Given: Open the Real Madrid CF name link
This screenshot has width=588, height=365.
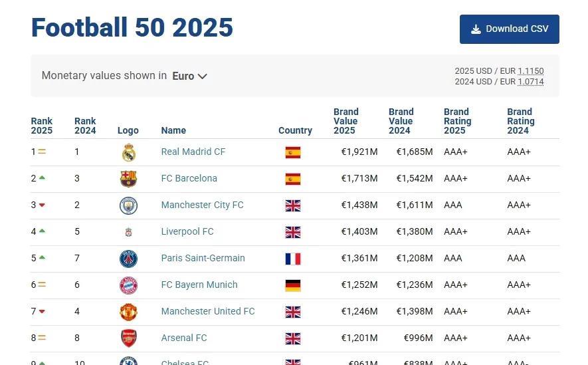Looking at the screenshot, I should coord(193,152).
